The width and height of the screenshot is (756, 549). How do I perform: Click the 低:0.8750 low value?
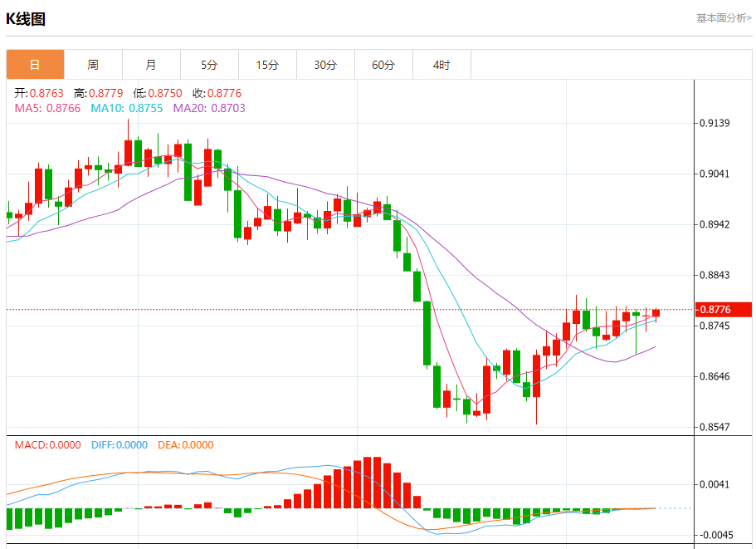(158, 93)
